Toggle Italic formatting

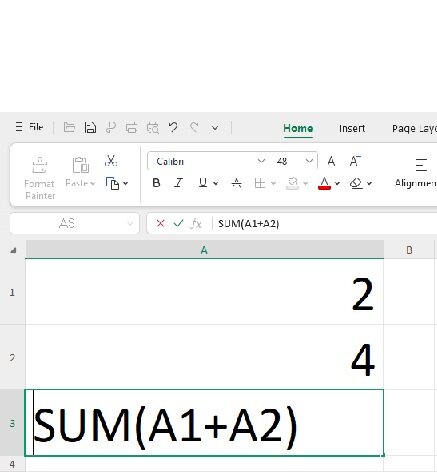178,183
